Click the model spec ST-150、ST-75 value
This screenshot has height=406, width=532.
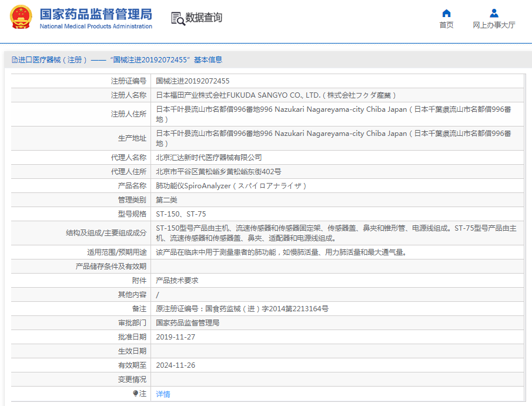pos(180,214)
